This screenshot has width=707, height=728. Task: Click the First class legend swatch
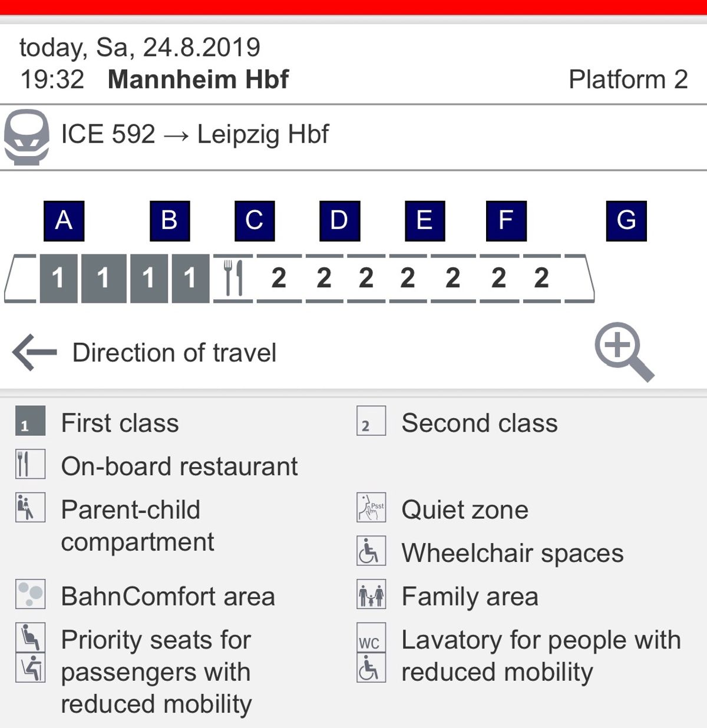point(30,421)
